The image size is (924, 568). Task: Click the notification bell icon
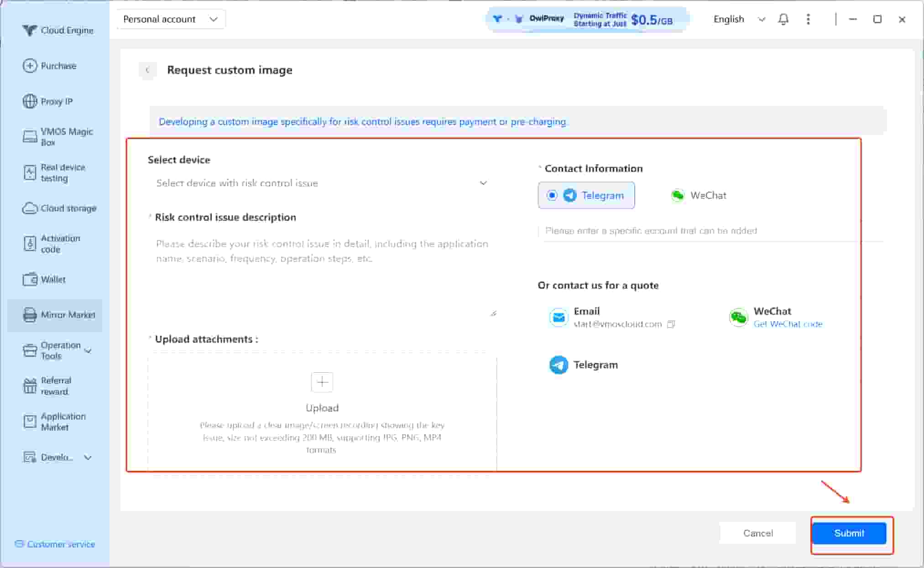pyautogui.click(x=783, y=19)
